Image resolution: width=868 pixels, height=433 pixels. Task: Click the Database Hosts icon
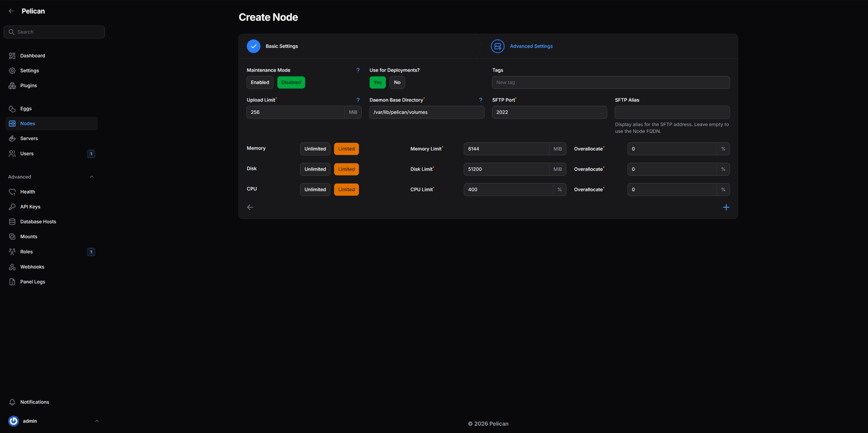click(12, 222)
